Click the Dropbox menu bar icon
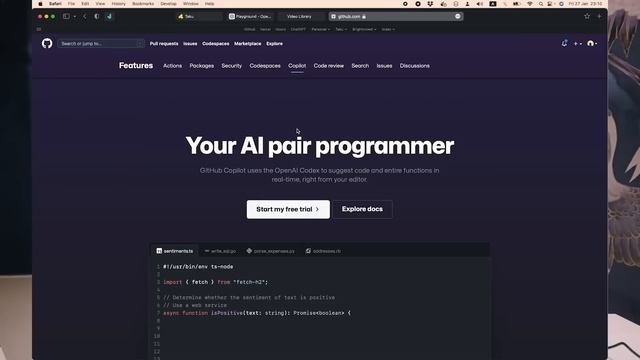The height and width of the screenshot is (360, 640). tap(430, 4)
